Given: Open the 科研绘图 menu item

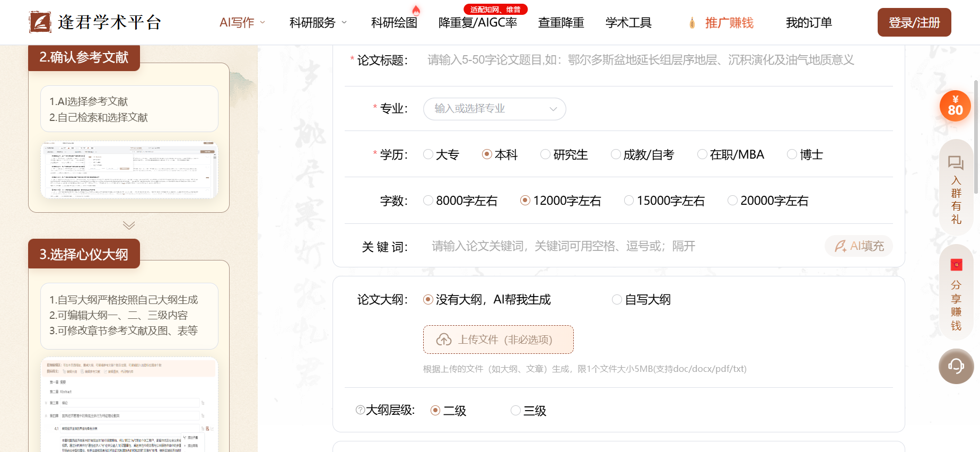Looking at the screenshot, I should click(x=394, y=23).
